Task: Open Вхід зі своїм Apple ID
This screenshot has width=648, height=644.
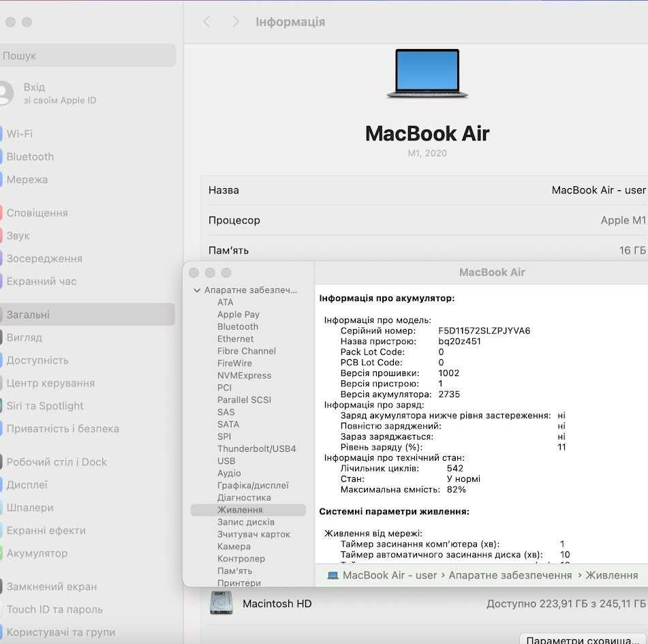Action: pos(59,93)
